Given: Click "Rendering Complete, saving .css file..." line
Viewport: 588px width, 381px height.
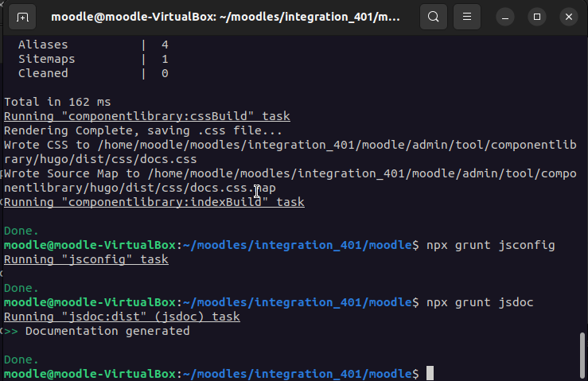Looking at the screenshot, I should (x=143, y=130).
